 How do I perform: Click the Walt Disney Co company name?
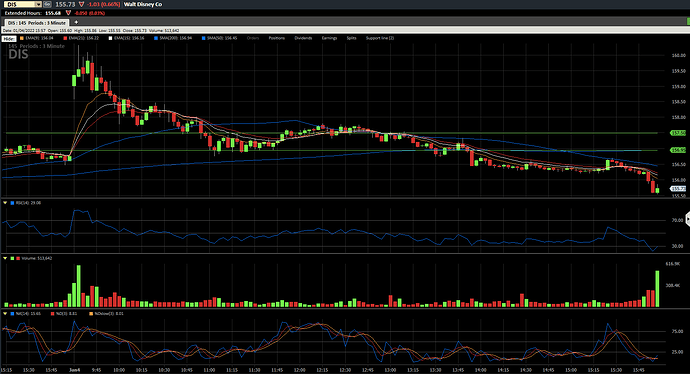pos(143,4)
